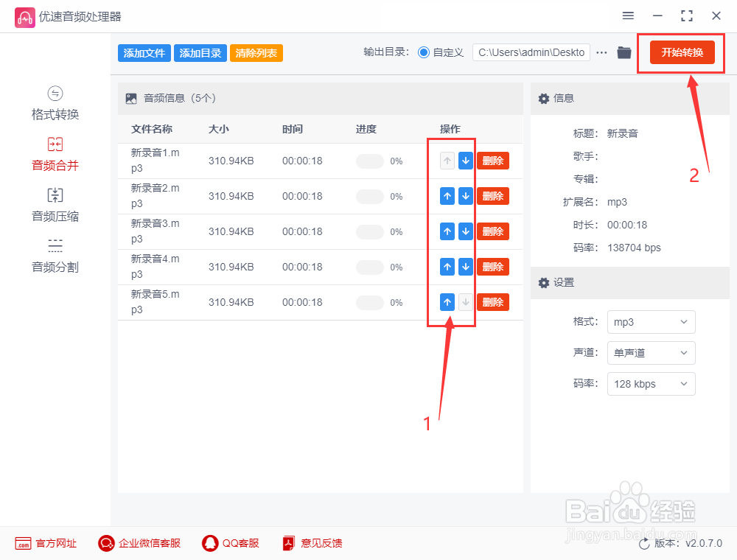The width and height of the screenshot is (737, 560).
Task: Switch to 格式转换 tab label
Action: (55, 114)
